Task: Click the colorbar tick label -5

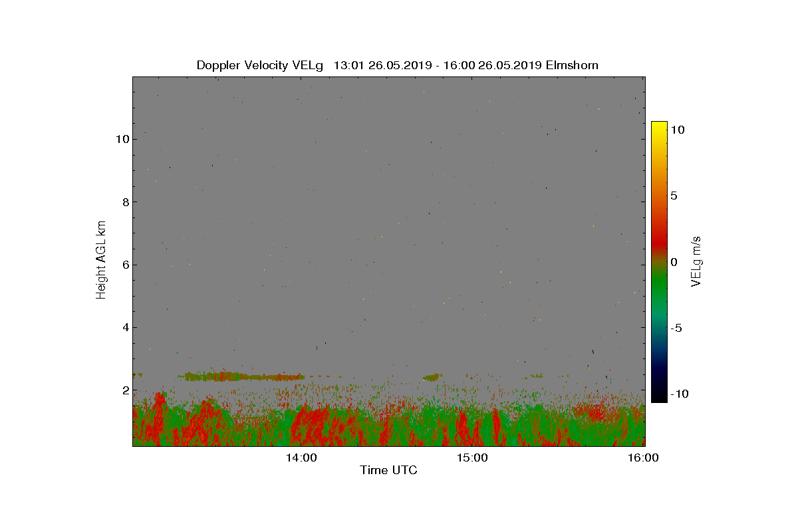Action: [676, 328]
